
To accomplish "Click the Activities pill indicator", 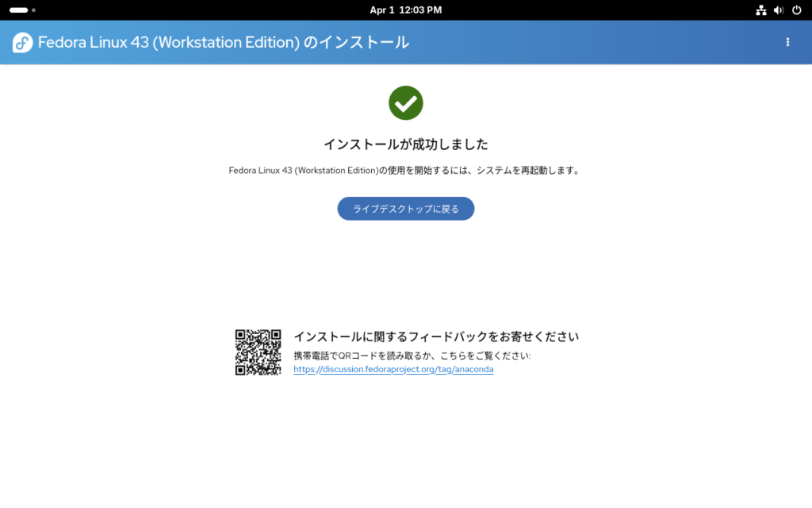I will tap(18, 10).
